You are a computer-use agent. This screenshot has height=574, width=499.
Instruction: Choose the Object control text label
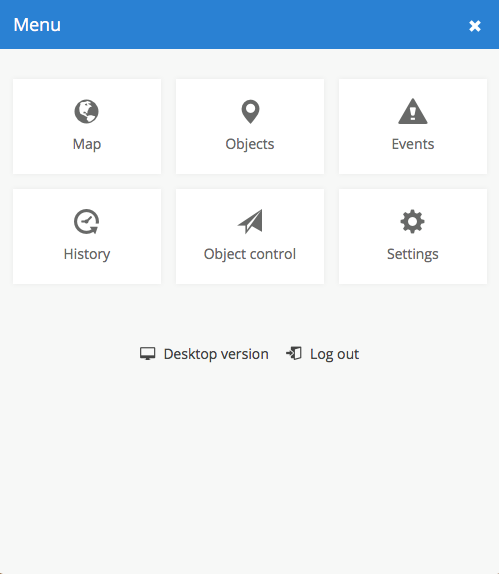[x=250, y=254]
